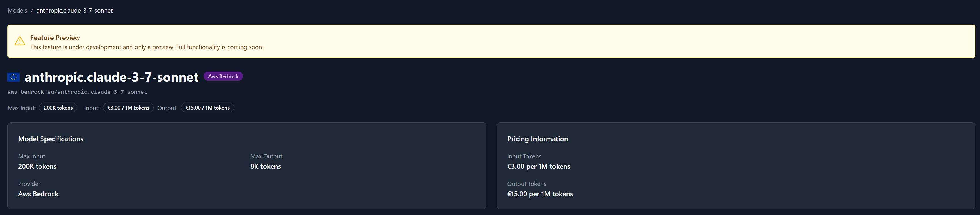Click the yellow warning triangle icon
Viewport: 980px width, 215px height.
(20, 41)
